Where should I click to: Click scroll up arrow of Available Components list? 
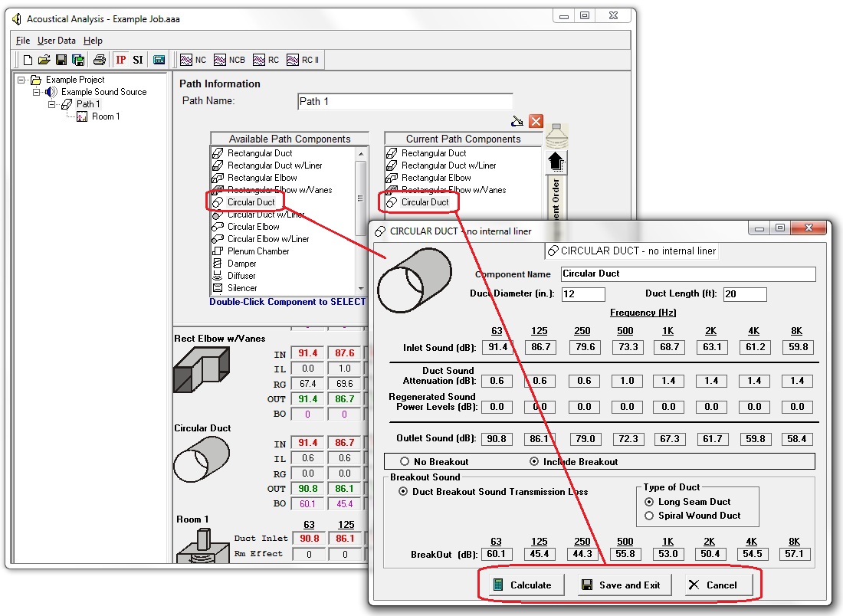tap(361, 154)
